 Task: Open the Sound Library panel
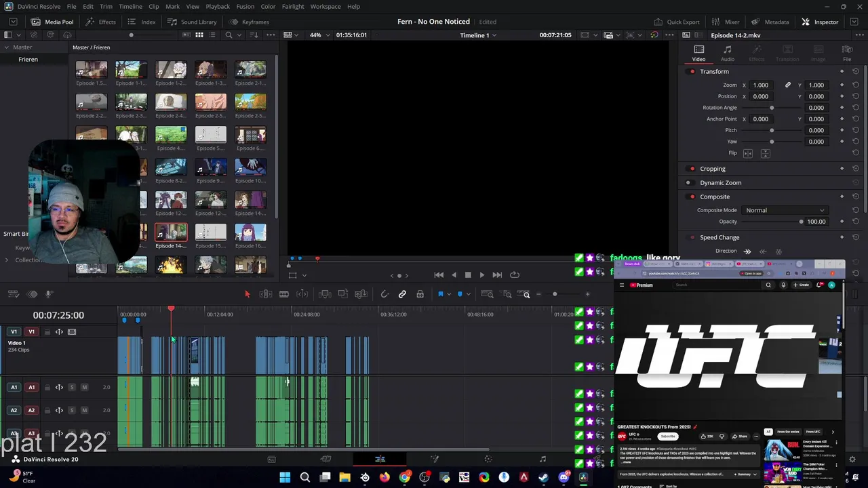193,22
